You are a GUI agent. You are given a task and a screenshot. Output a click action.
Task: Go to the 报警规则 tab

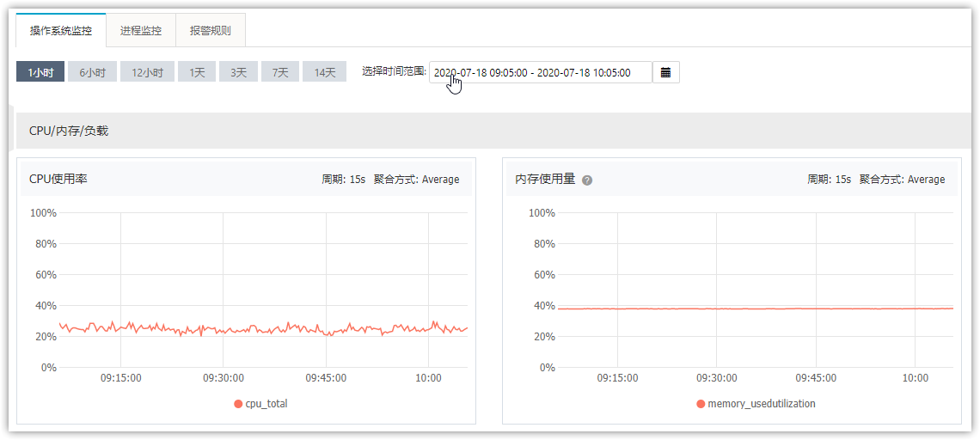pyautogui.click(x=210, y=30)
